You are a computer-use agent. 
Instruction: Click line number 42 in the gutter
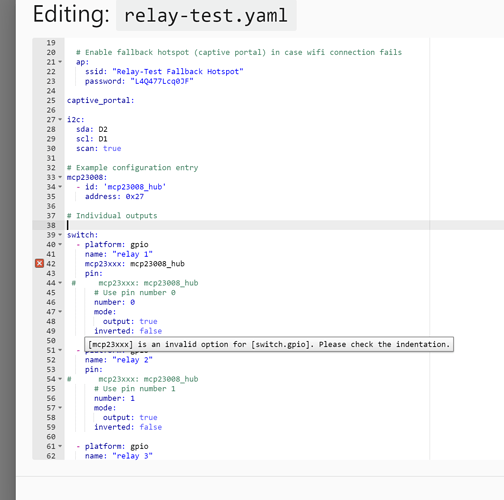(x=51, y=264)
